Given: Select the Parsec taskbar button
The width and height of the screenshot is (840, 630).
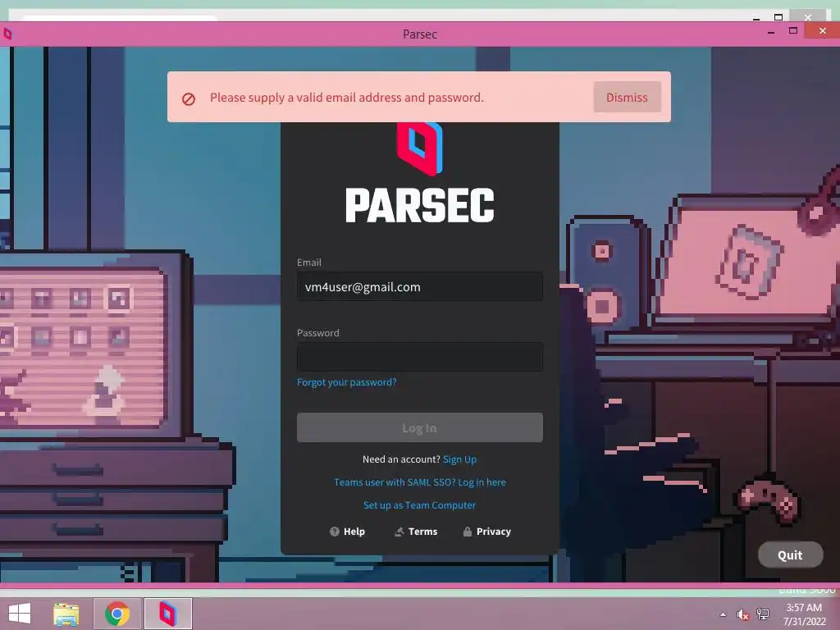Looking at the screenshot, I should (x=167, y=614).
